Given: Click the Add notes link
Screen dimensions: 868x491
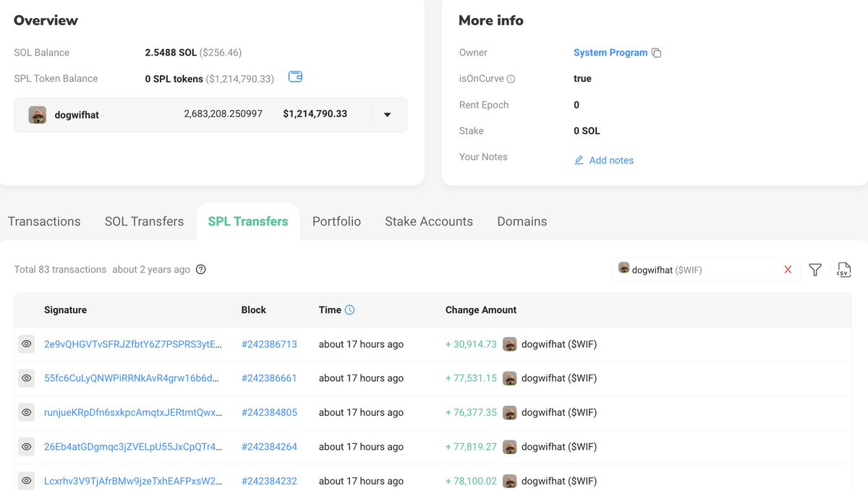Looking at the screenshot, I should (x=611, y=161).
